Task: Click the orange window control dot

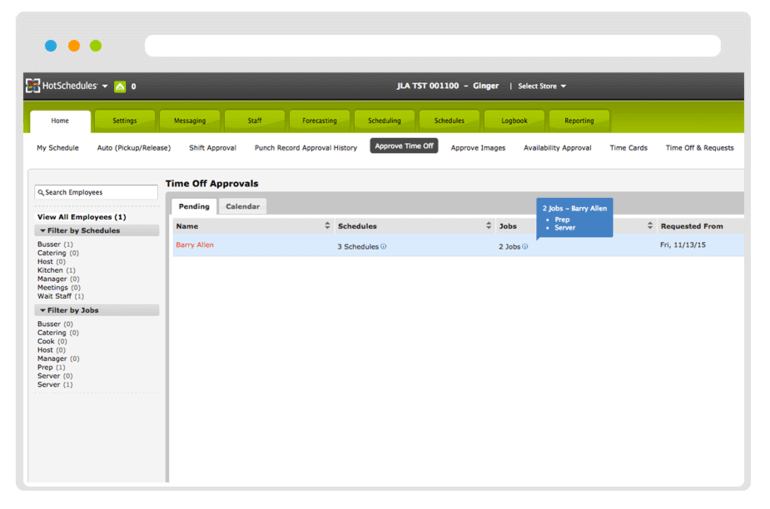Action: 74,46
